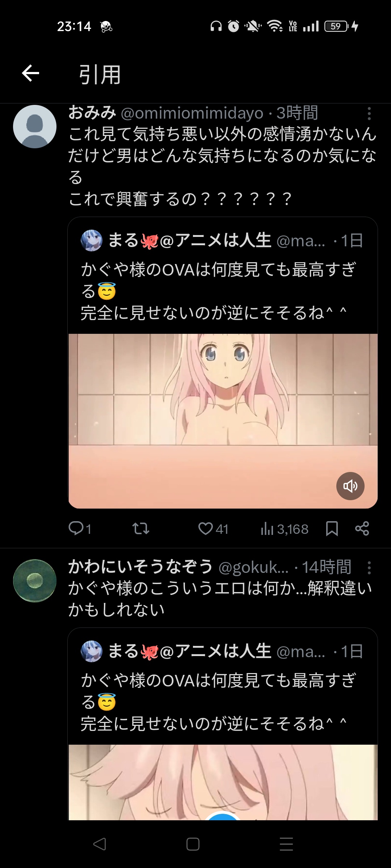Viewport: 391px width, 868px height.
Task: Tap the repost icon under おみみ's post
Action: [141, 529]
